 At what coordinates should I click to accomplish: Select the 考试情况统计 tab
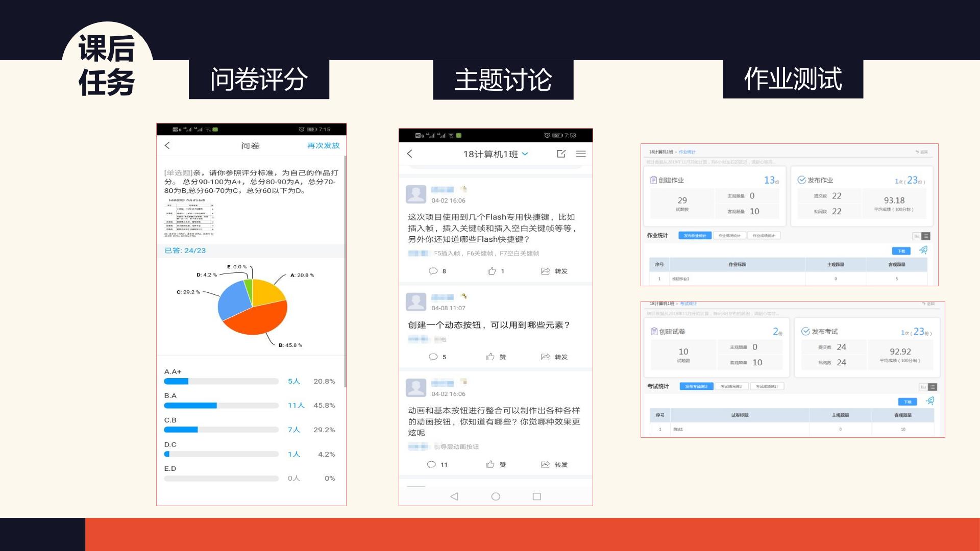[731, 387]
